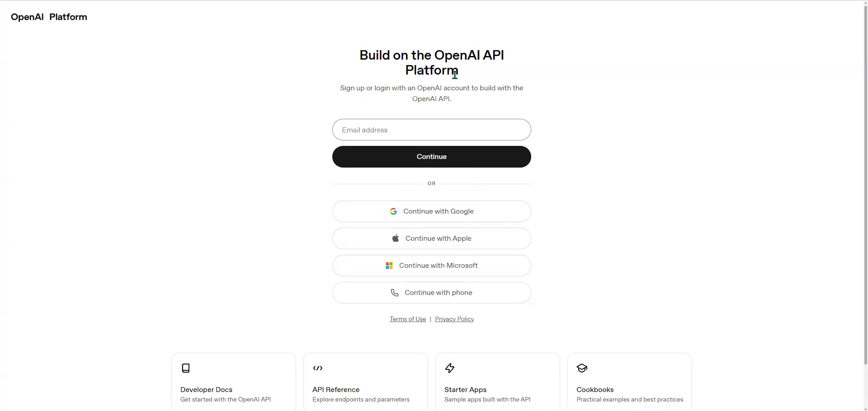
Task: Focus the Email address input field
Action: coord(432,130)
